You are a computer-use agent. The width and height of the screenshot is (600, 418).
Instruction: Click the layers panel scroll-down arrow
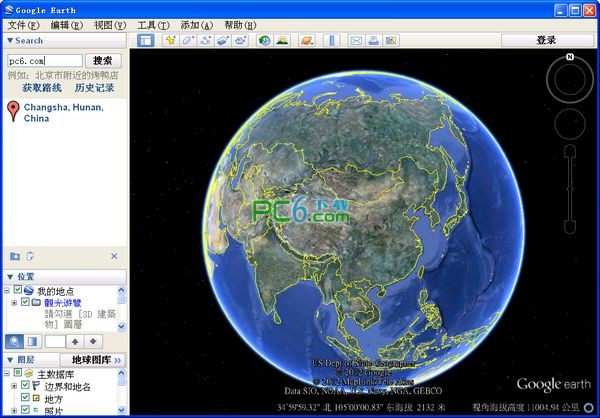click(121, 409)
